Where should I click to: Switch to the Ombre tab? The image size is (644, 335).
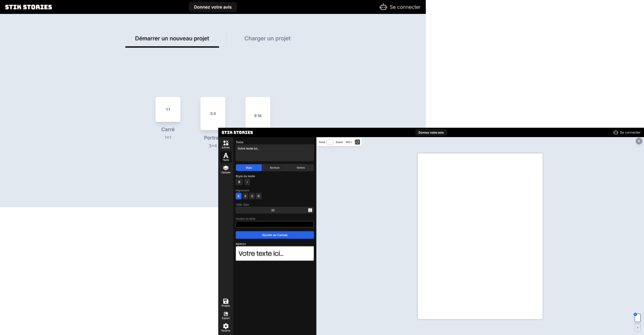[x=301, y=168]
